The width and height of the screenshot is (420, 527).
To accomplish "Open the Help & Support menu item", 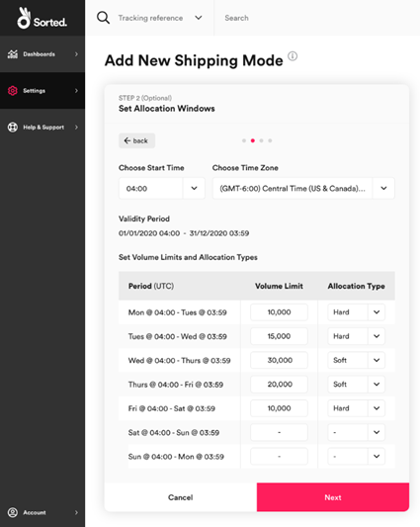I will 42,127.
